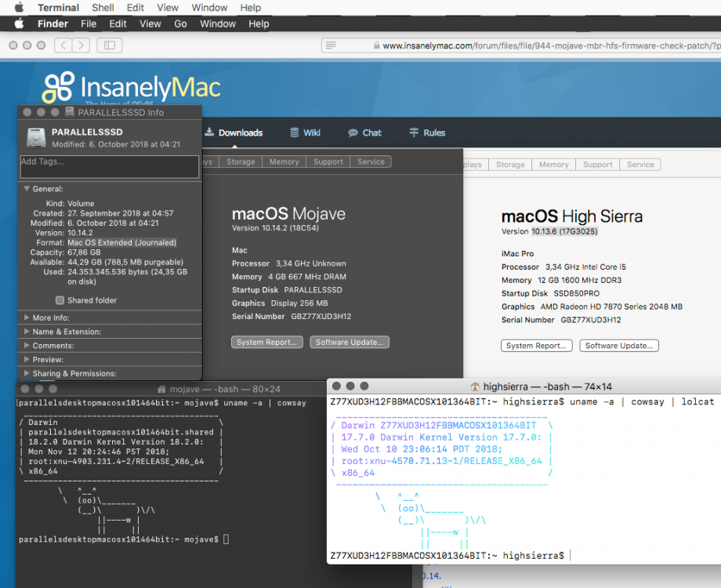Toggle the Safari sidebar button
The width and height of the screenshot is (721, 588).
[110, 45]
